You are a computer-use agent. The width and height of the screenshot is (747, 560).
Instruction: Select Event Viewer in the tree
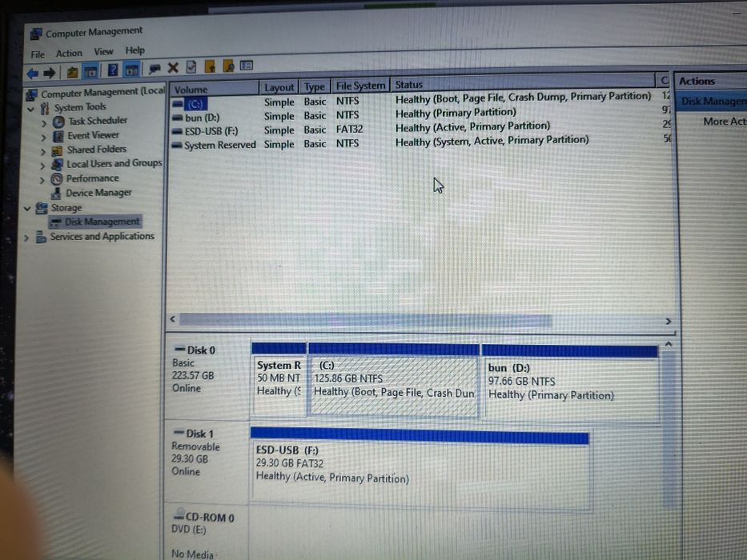coord(93,135)
